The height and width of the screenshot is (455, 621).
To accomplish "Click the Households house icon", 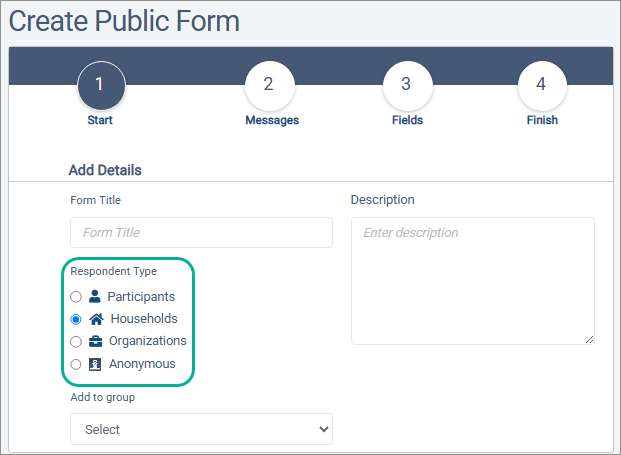I will click(x=96, y=319).
